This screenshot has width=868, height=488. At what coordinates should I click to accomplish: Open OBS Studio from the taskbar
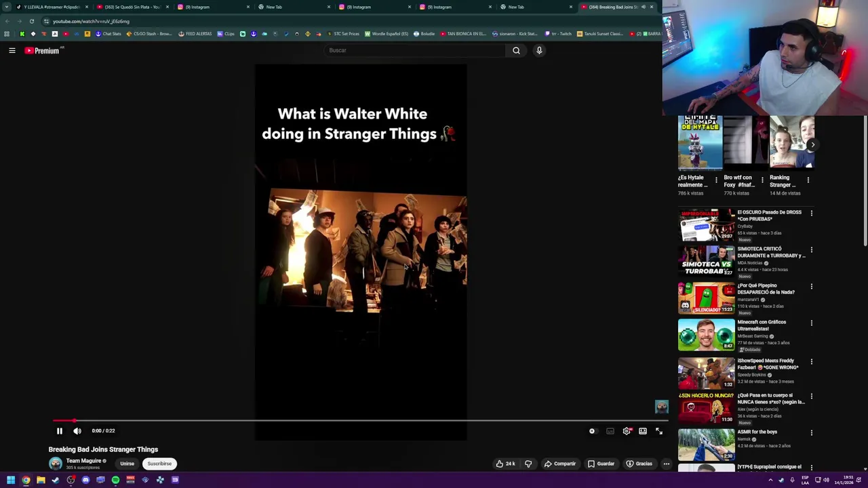click(71, 480)
